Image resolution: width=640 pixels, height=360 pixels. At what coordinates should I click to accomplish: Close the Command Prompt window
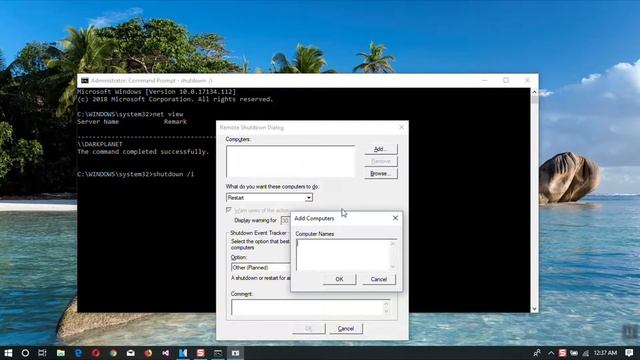pos(527,80)
